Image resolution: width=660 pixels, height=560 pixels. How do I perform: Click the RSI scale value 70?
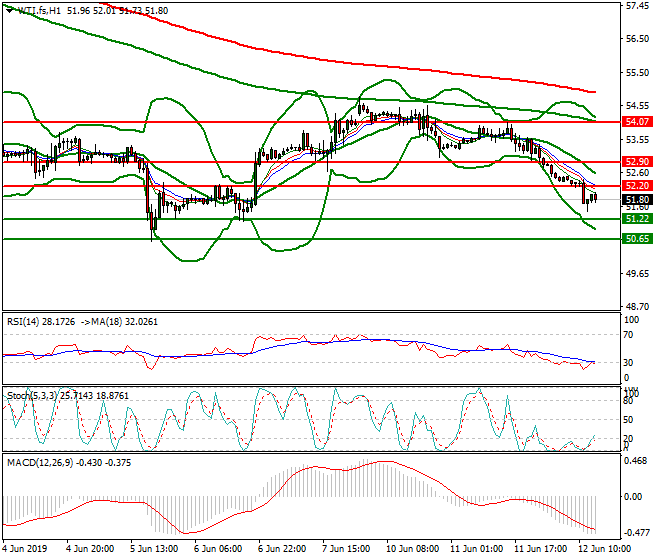pyautogui.click(x=628, y=335)
